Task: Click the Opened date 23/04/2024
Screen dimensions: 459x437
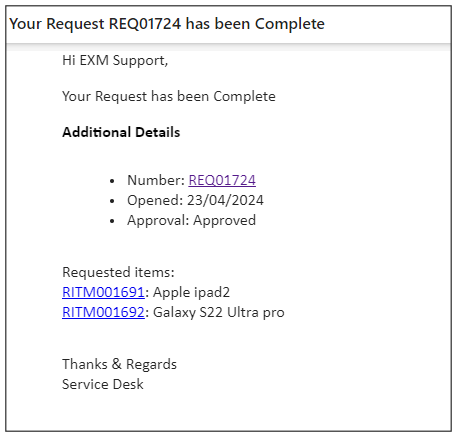Action: click(x=225, y=200)
